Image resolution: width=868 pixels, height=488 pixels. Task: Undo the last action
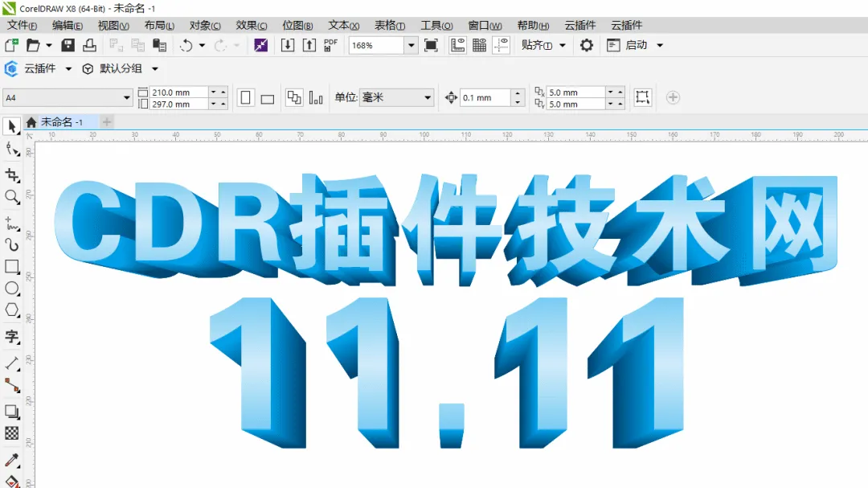coord(186,45)
